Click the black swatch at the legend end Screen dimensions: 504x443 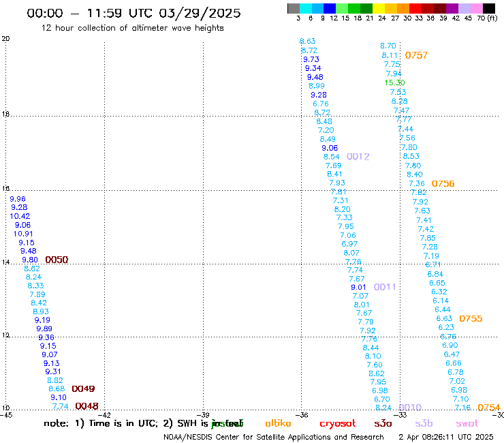(x=488, y=8)
